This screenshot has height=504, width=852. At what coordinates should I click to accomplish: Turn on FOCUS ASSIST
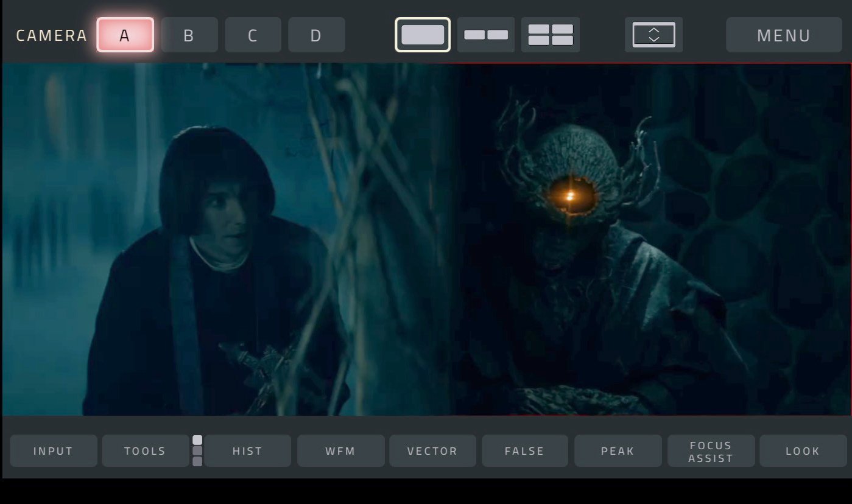(711, 450)
